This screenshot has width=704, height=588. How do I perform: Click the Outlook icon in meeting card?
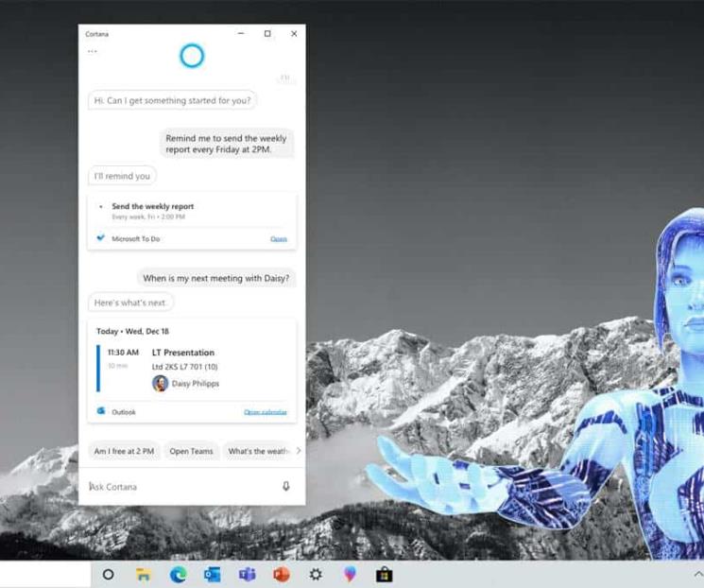[101, 411]
